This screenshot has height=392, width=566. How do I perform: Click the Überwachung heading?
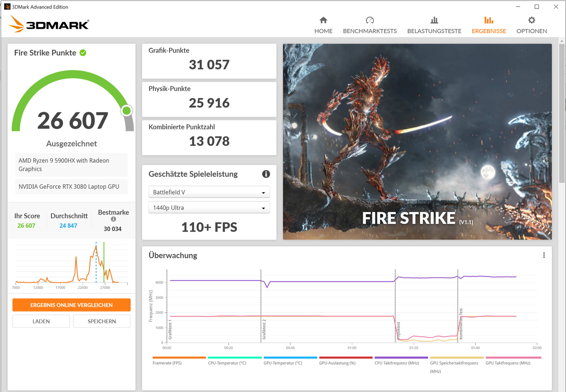[173, 255]
